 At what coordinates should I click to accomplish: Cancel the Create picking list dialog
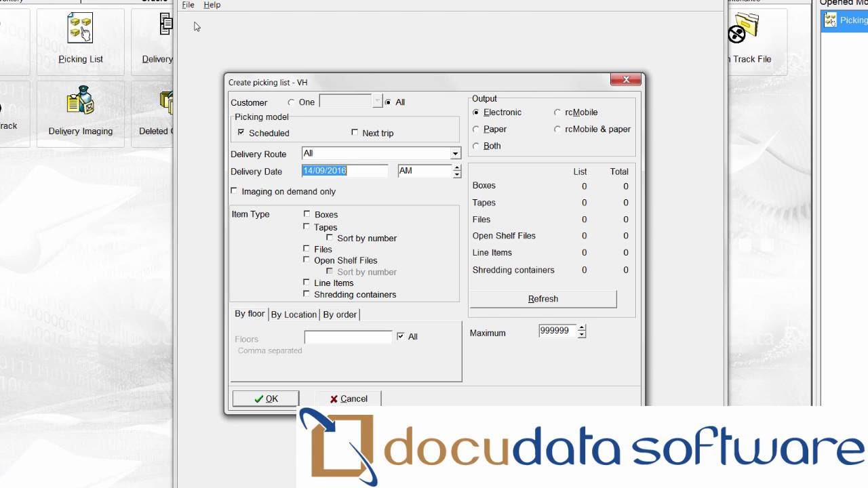click(349, 399)
